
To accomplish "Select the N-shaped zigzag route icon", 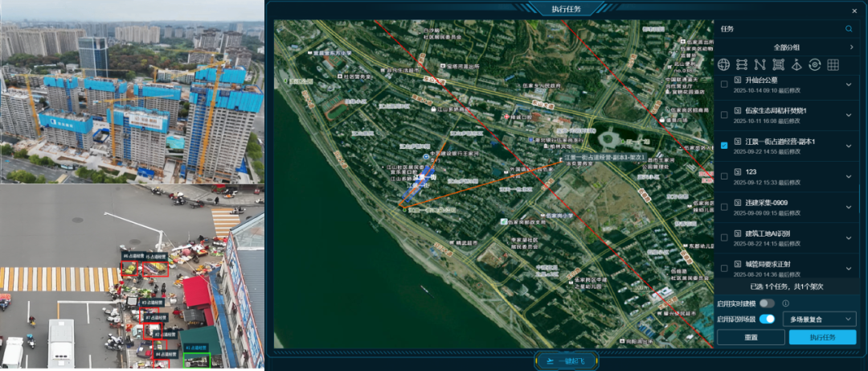I will [760, 64].
